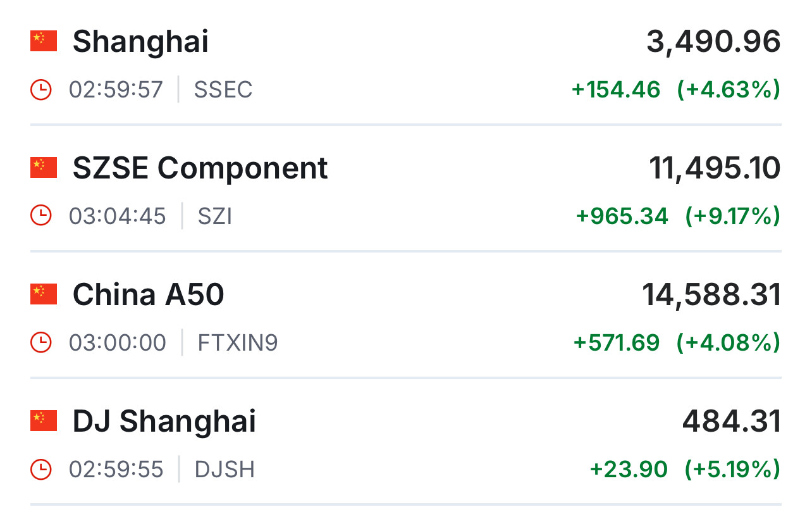Screen dimensions: 812x507
Task: Click the China flag beside DJ Shanghai
Action: click(x=44, y=421)
